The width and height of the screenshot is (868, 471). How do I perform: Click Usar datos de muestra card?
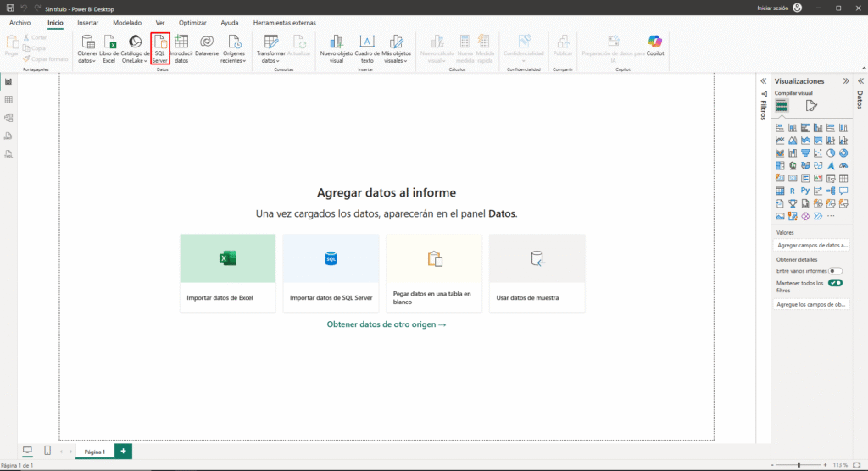click(x=537, y=273)
